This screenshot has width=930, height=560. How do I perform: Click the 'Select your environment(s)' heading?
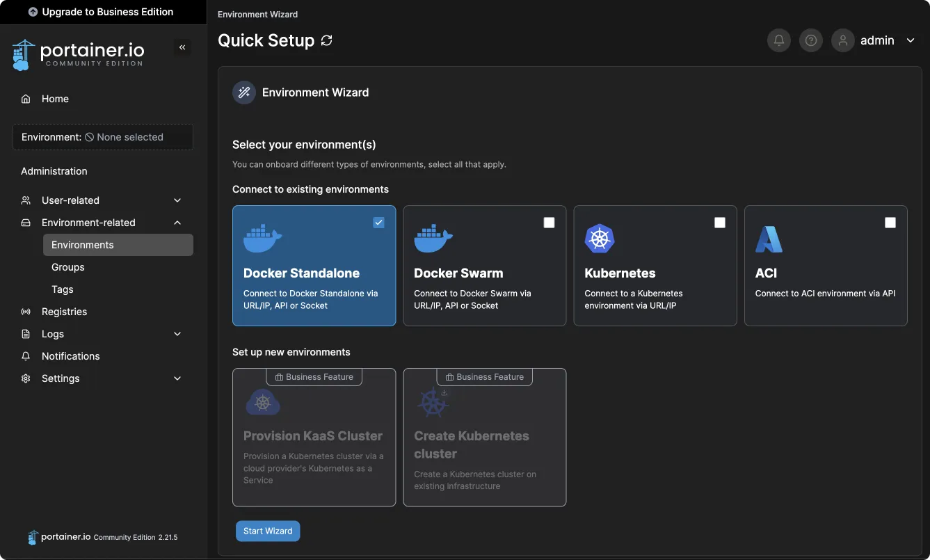[x=304, y=145]
